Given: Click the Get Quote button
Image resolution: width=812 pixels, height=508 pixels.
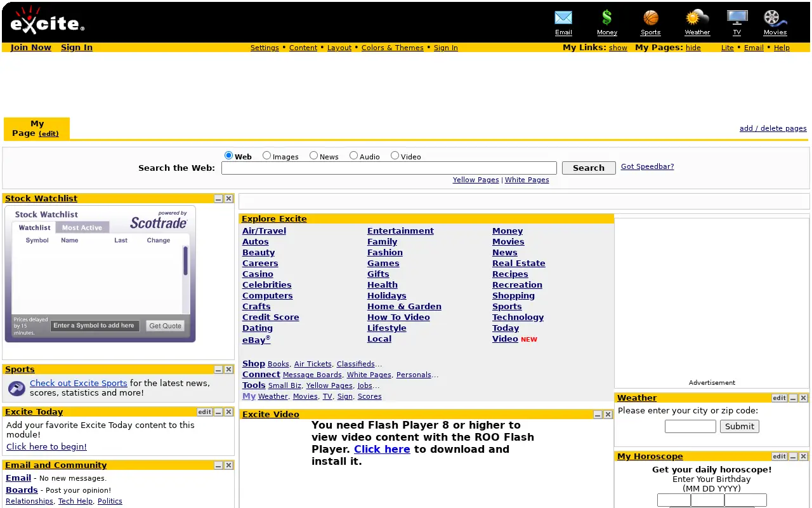Looking at the screenshot, I should tap(165, 326).
